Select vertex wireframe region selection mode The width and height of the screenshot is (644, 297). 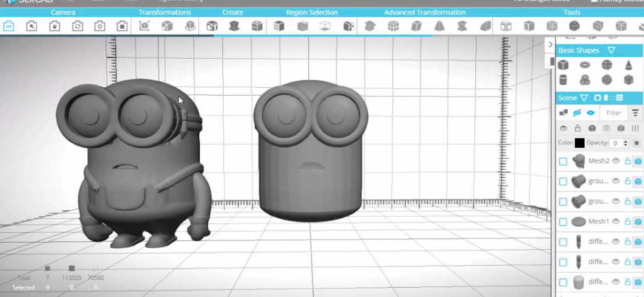[325, 26]
